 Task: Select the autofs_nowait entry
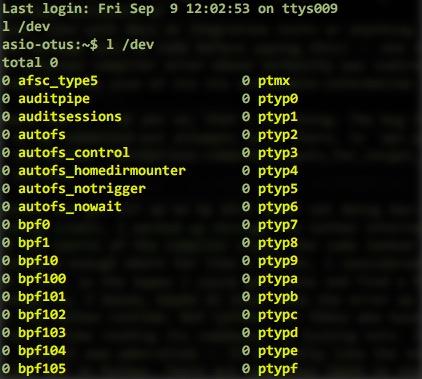(70, 207)
